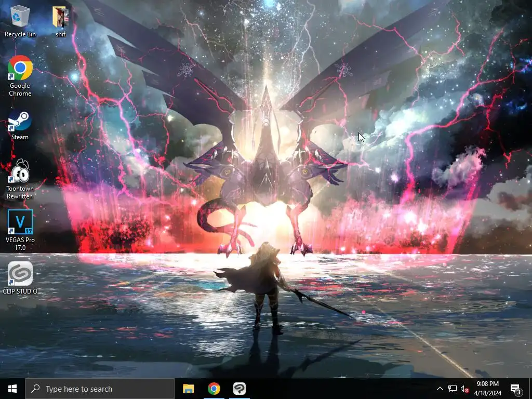Switch to Clip Studio in the taskbar
532x399 pixels.
239,389
